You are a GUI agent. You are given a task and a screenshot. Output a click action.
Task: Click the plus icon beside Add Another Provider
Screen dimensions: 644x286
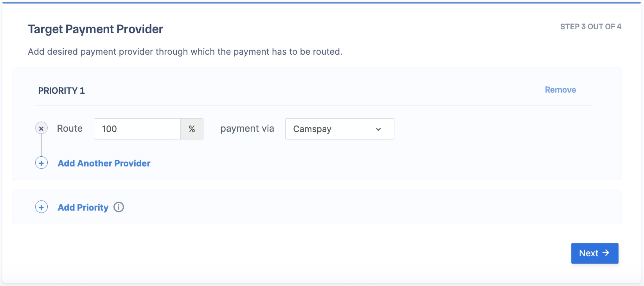[x=41, y=163]
